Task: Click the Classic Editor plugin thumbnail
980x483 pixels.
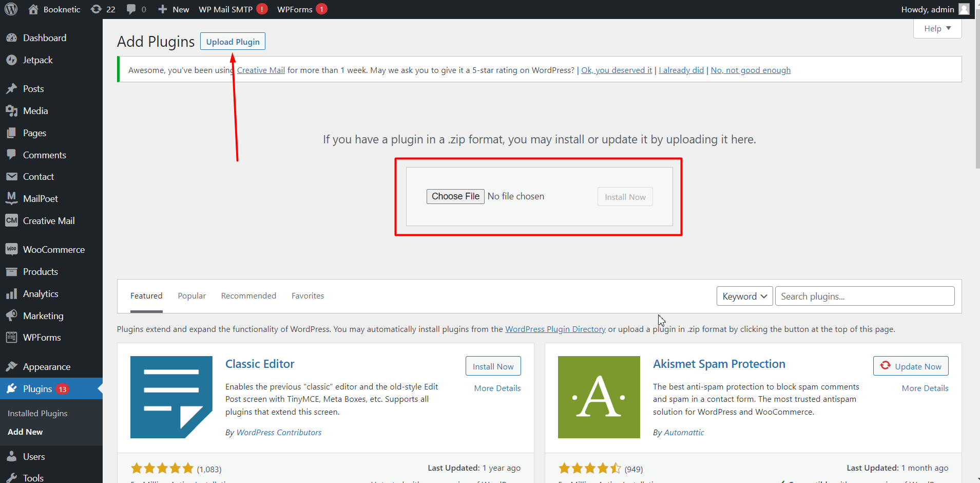Action: (171, 397)
